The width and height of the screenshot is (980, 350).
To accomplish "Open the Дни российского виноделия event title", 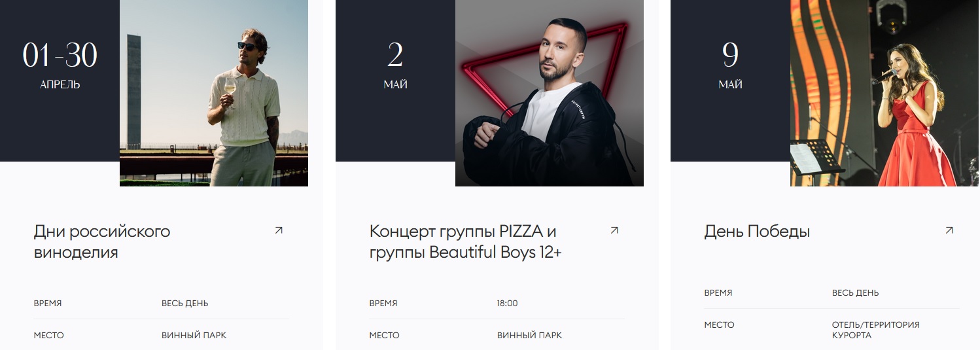I will tap(102, 241).
